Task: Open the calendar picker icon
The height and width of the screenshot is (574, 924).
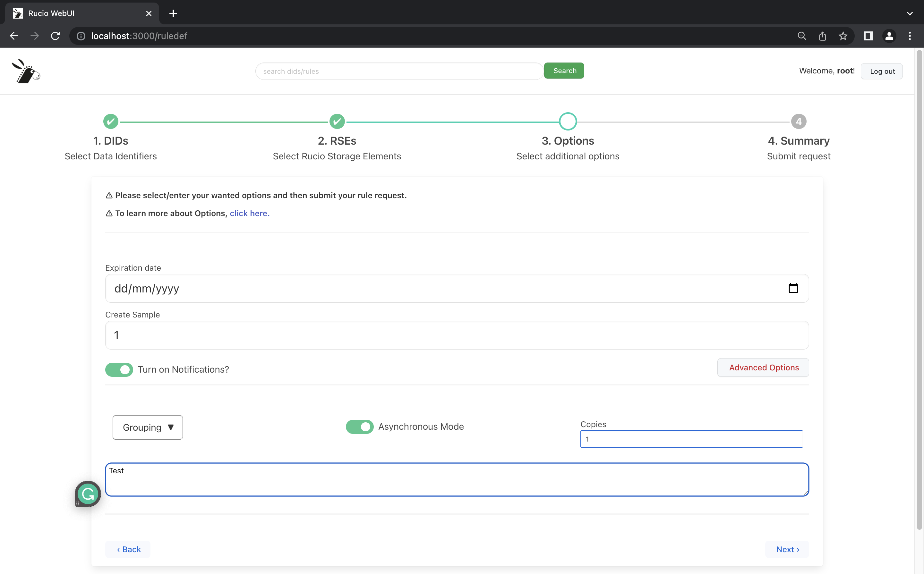Action: (x=793, y=288)
